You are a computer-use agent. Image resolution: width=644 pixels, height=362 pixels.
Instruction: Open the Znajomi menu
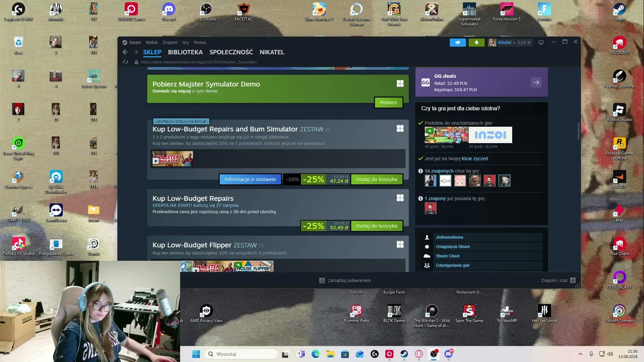170,42
